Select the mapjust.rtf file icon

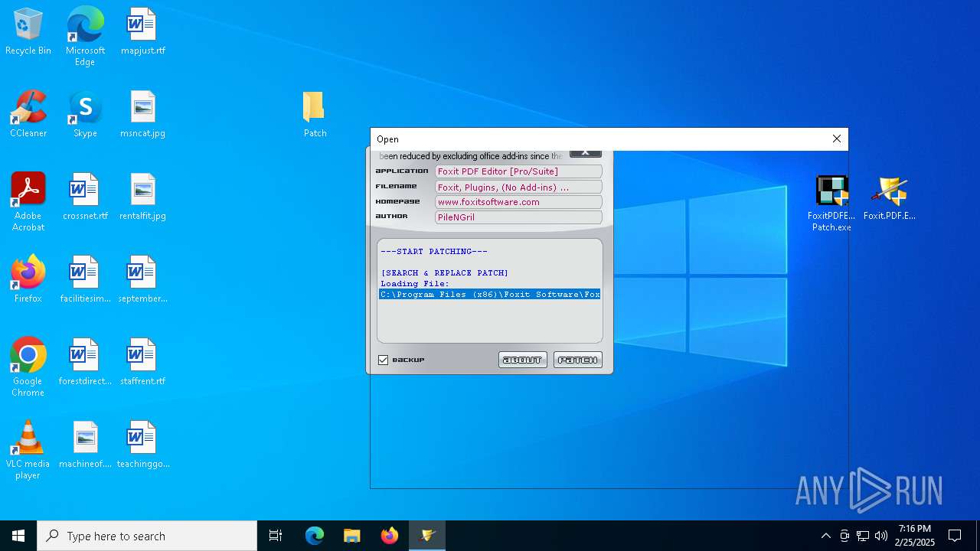(142, 31)
